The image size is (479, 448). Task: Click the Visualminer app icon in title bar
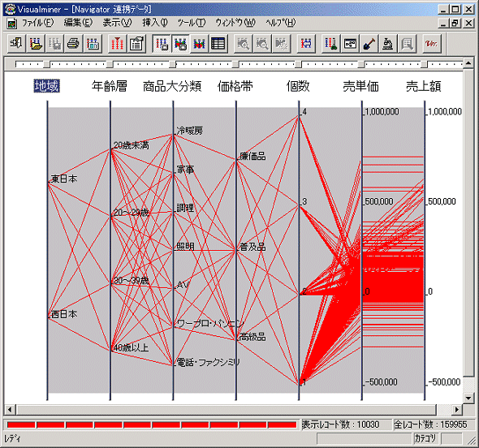click(11, 10)
